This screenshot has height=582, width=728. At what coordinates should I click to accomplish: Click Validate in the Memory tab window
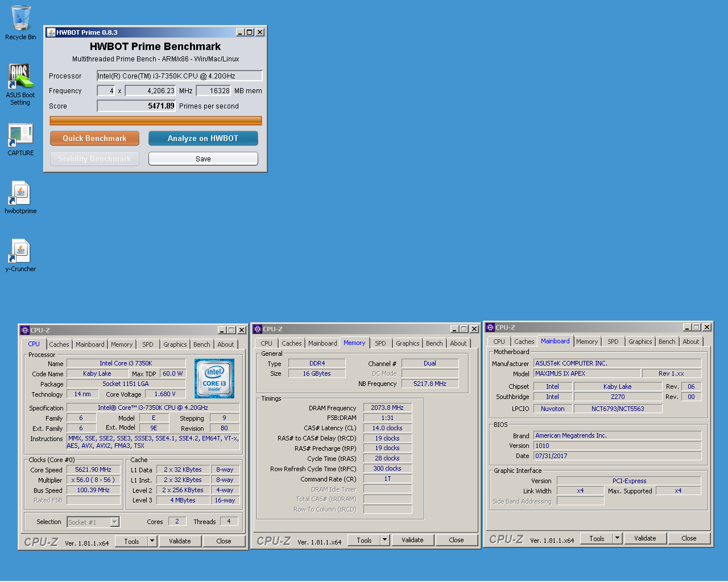(x=412, y=540)
